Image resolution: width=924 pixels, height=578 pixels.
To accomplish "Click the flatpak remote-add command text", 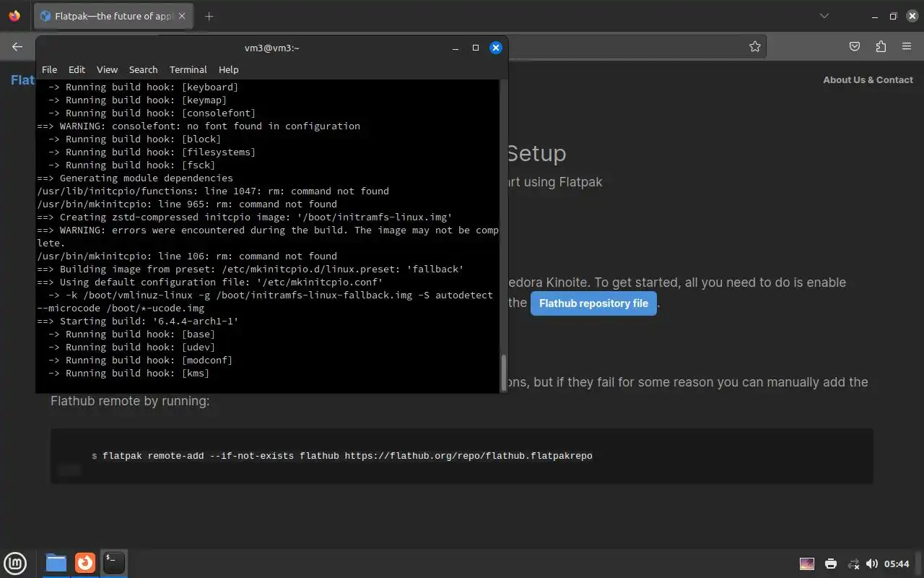I will [347, 456].
